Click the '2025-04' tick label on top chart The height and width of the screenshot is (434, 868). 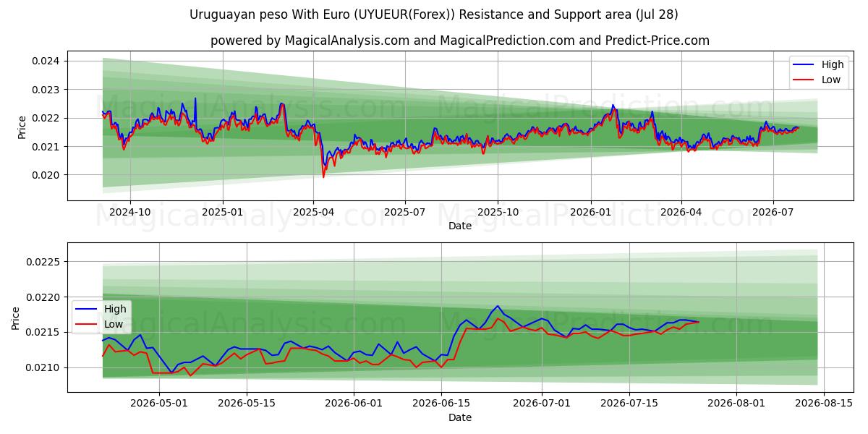coord(313,212)
